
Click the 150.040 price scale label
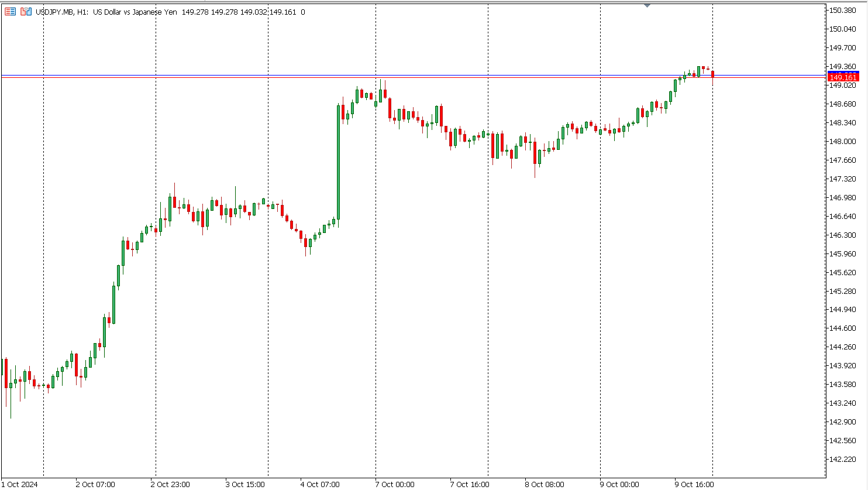pos(843,29)
